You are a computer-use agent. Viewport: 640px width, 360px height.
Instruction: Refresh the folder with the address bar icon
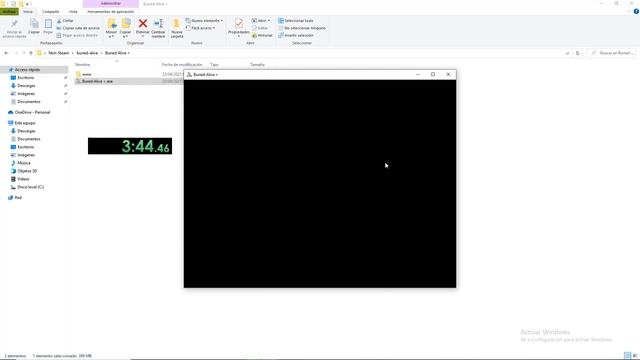coord(578,53)
